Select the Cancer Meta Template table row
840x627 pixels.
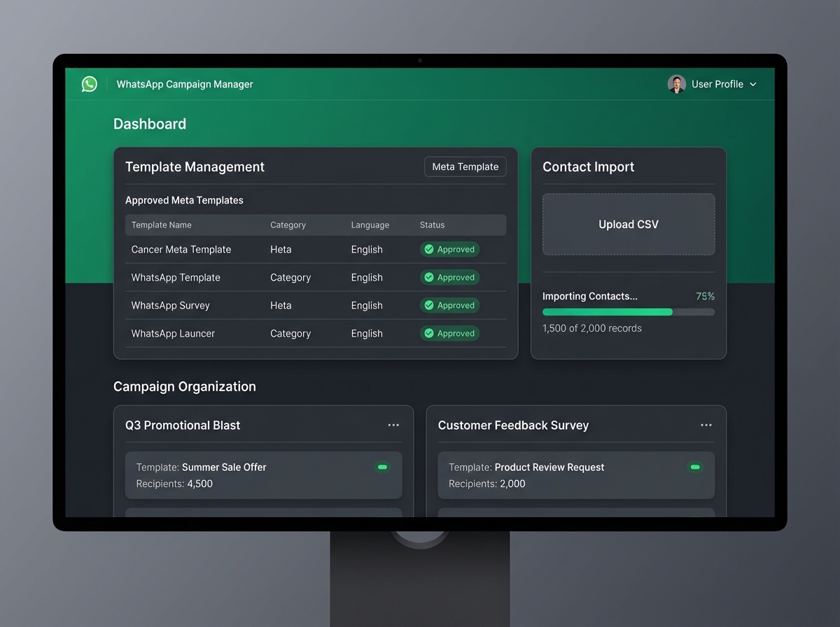click(x=280, y=249)
